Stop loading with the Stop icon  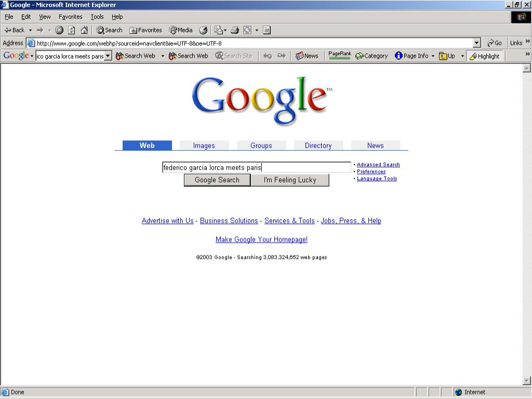59,30
